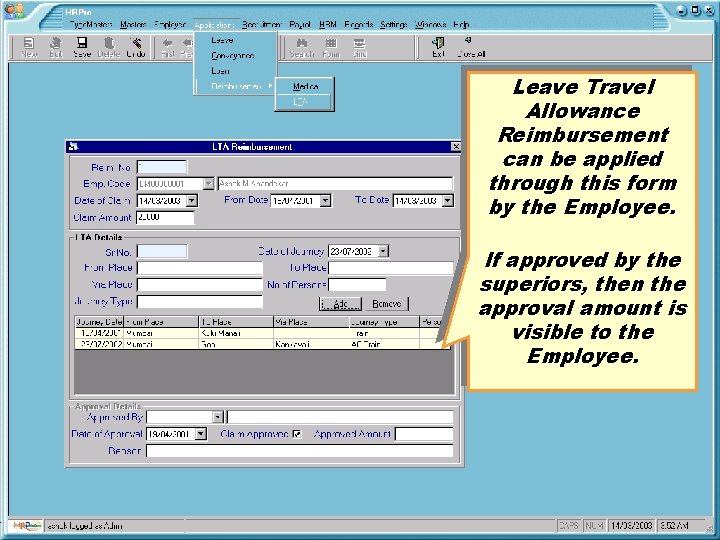
Task: Open the Date of Journey dropdown
Action: tap(383, 251)
